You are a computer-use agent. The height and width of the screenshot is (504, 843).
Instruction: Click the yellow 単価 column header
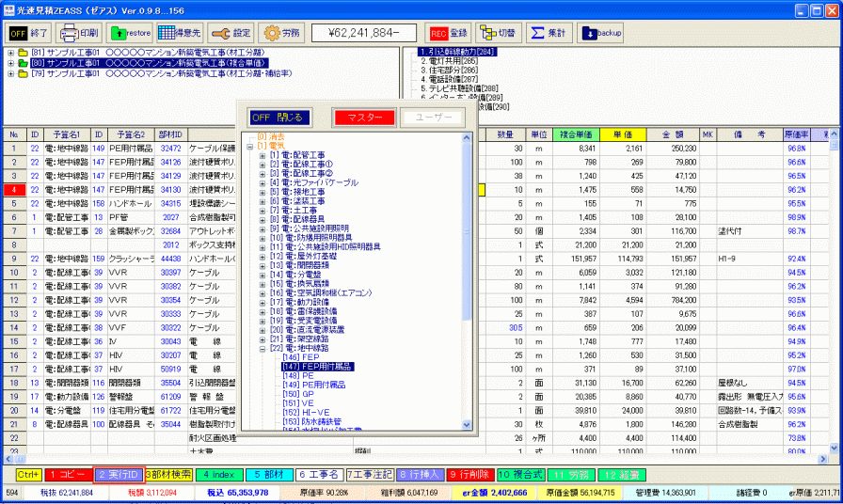[623, 134]
